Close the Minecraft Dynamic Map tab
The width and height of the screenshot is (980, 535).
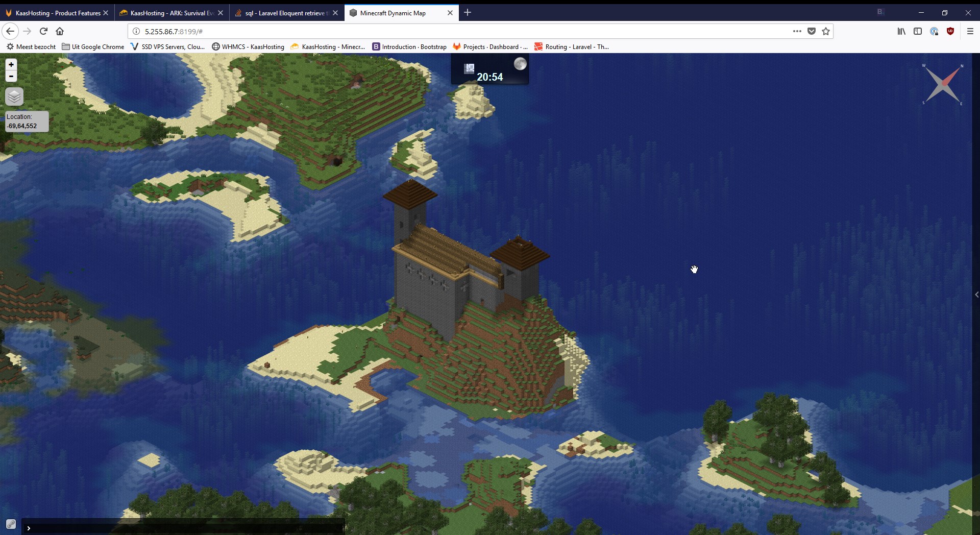[x=450, y=13]
